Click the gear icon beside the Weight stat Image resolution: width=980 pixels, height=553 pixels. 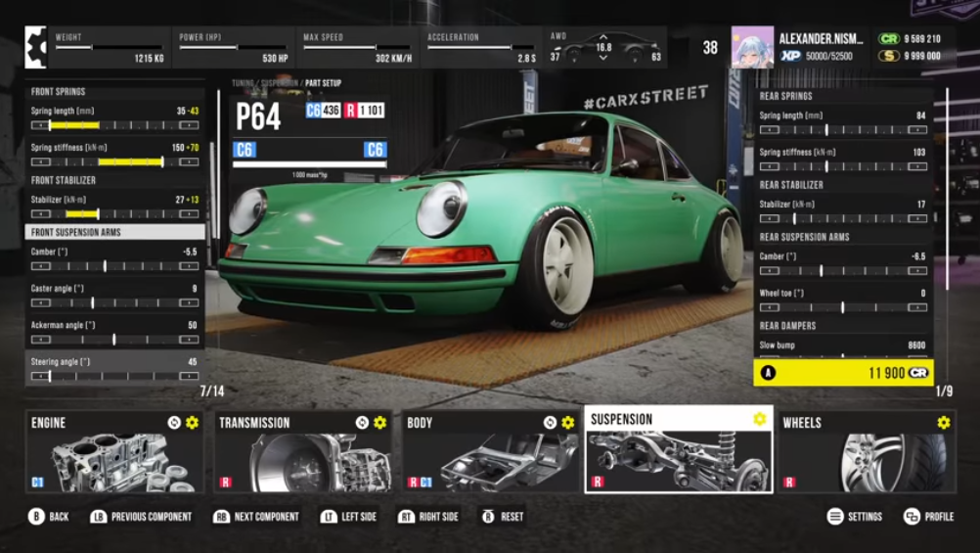(36, 47)
